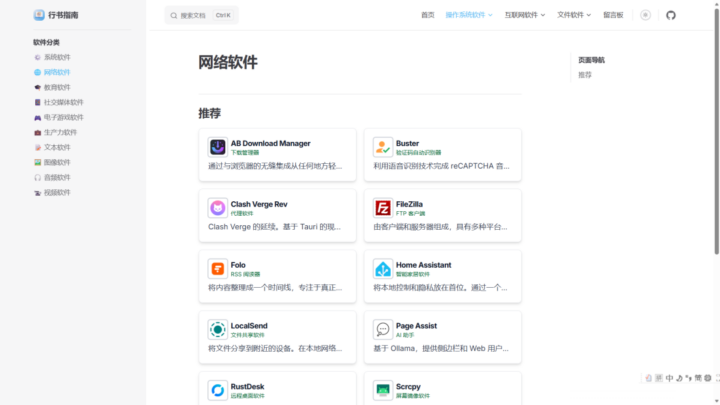
Task: Open the Page Assist title link
Action: pos(416,326)
